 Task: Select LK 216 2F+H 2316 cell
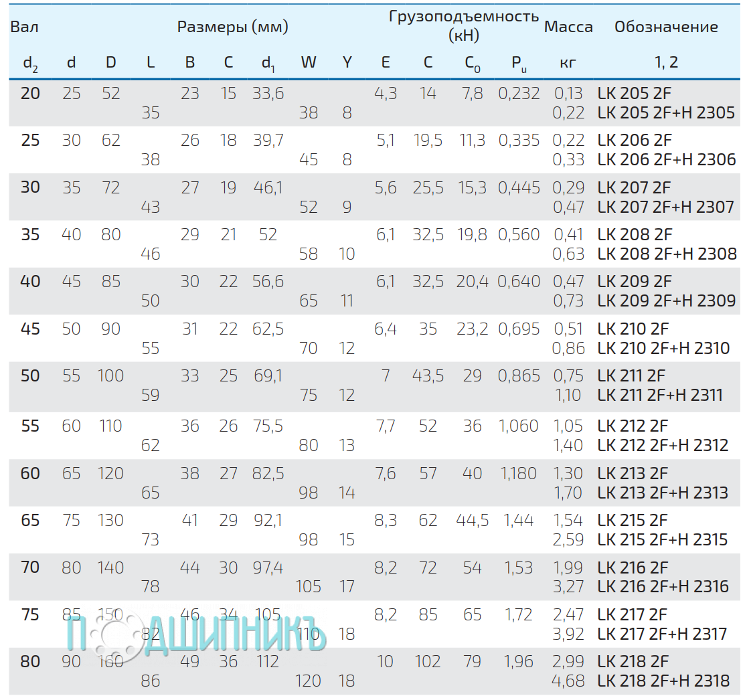pyautogui.click(x=663, y=587)
